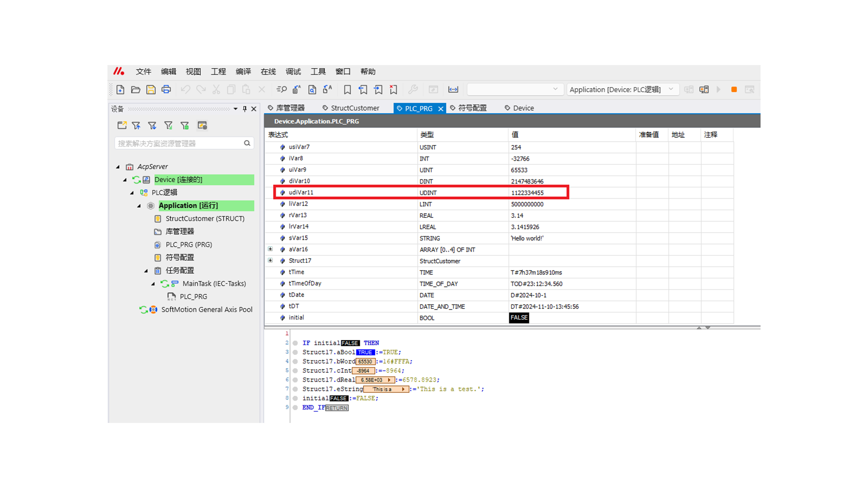Viewport: 868px width, 488px height.
Task: Click the logout device icon
Action: [x=704, y=89]
